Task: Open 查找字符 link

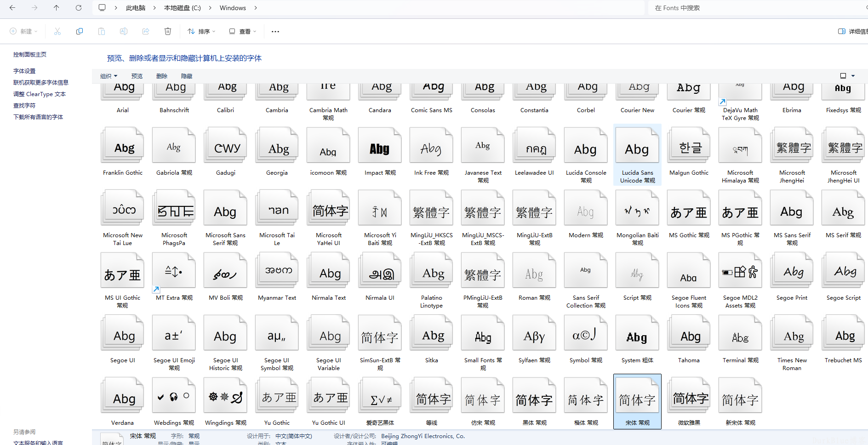Action: (24, 105)
